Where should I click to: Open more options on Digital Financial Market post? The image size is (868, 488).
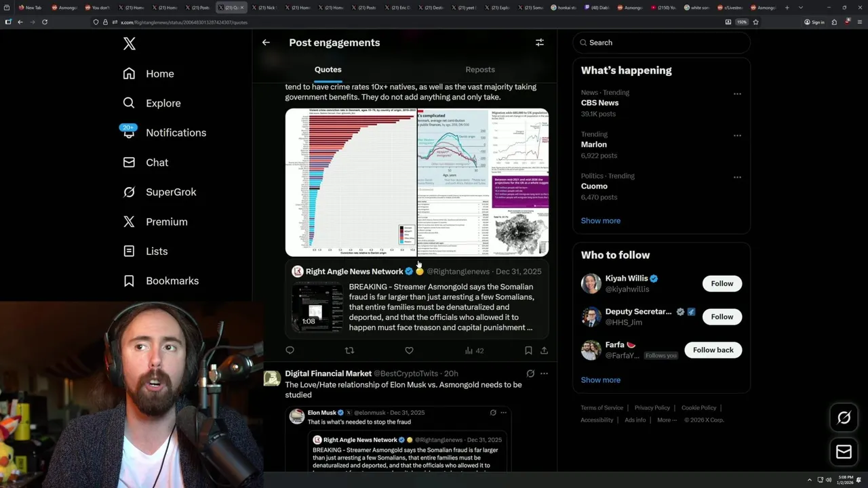[x=544, y=373]
